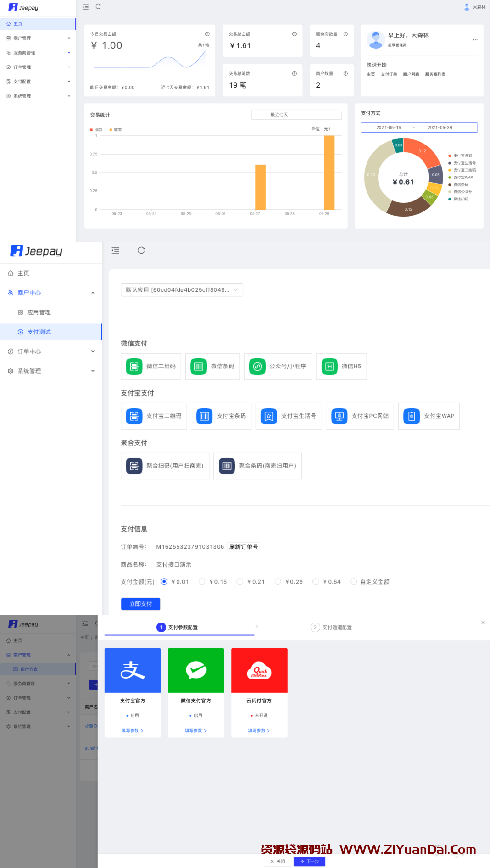490x868 pixels.
Task: Click help icon on 服务商数量 card
Action: (x=345, y=34)
